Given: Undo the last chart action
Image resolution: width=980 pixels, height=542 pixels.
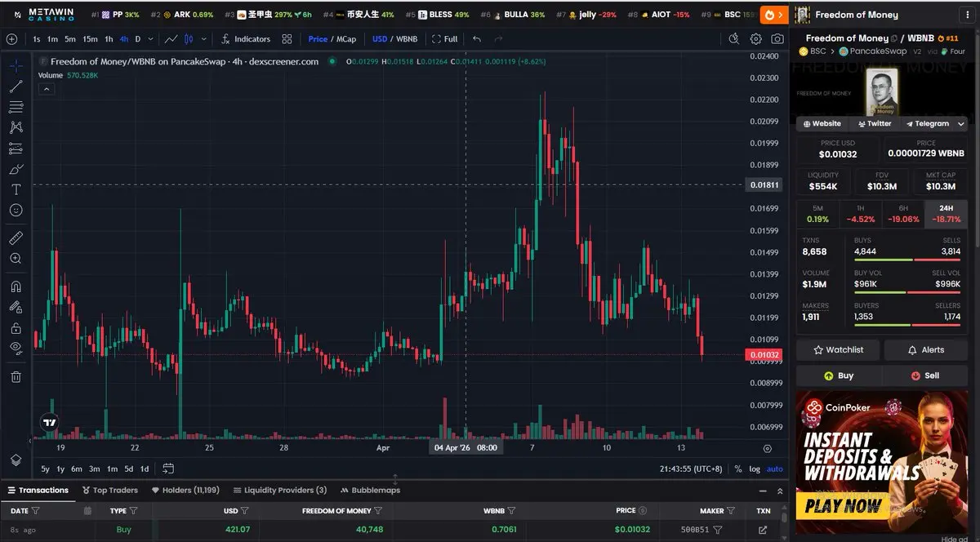Looking at the screenshot, I should [477, 39].
